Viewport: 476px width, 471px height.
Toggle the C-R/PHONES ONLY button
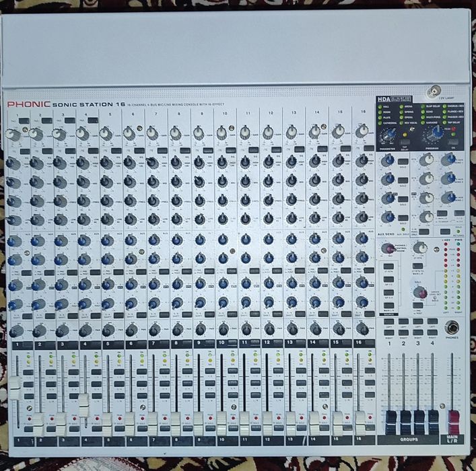point(423,231)
